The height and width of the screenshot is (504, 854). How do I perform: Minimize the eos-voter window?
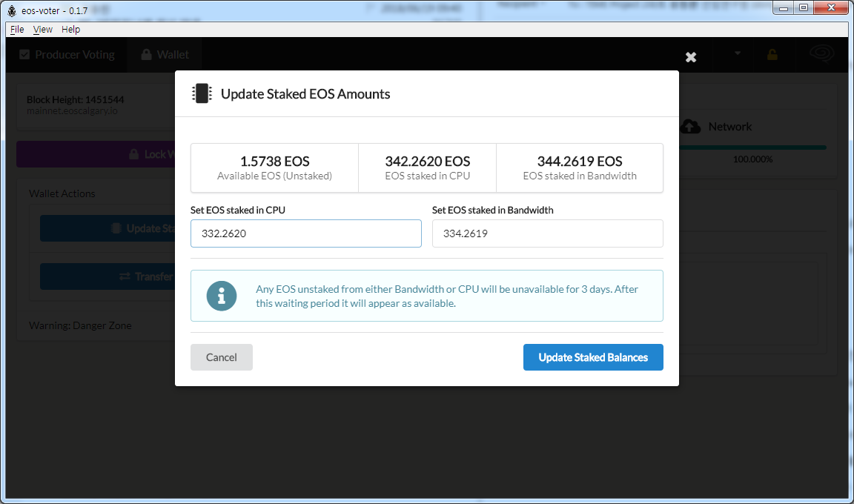[x=783, y=8]
